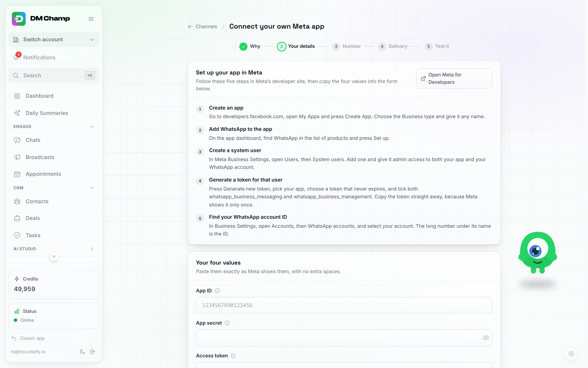The width and height of the screenshot is (588, 368).
Task: Click the info icon next to App secret
Action: tap(227, 323)
